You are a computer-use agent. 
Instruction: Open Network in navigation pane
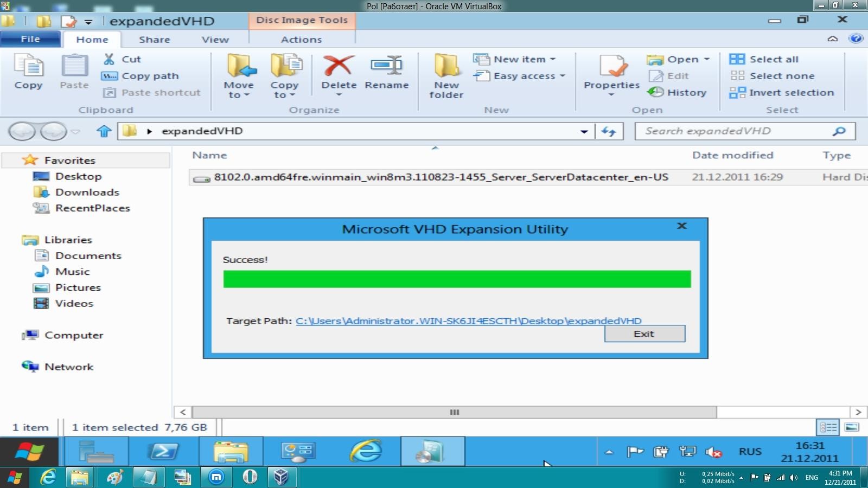click(x=68, y=367)
